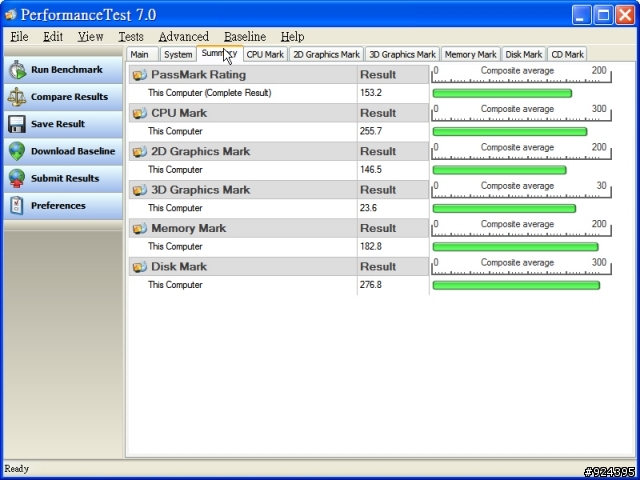Click the Preferences checklist icon
The width and height of the screenshot is (640, 480).
(17, 206)
